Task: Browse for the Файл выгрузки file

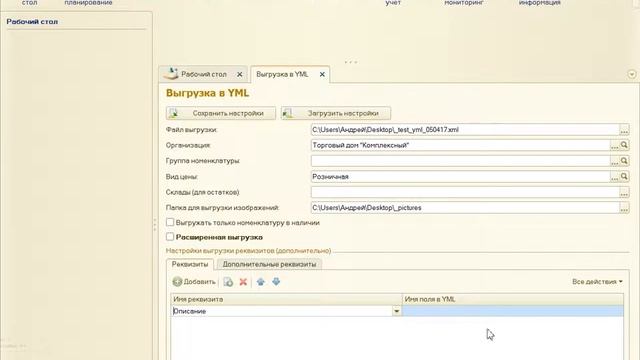Action: tap(624, 130)
